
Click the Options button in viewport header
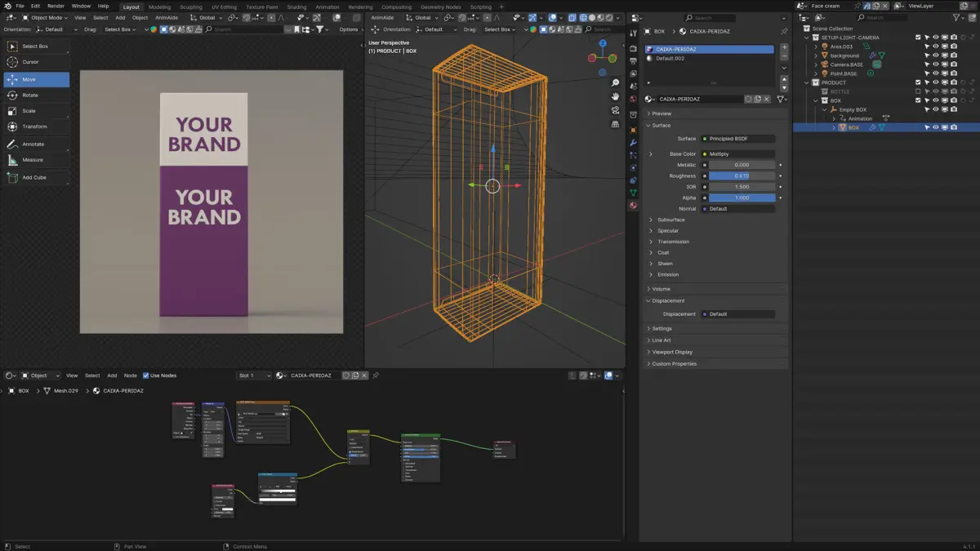(x=349, y=29)
